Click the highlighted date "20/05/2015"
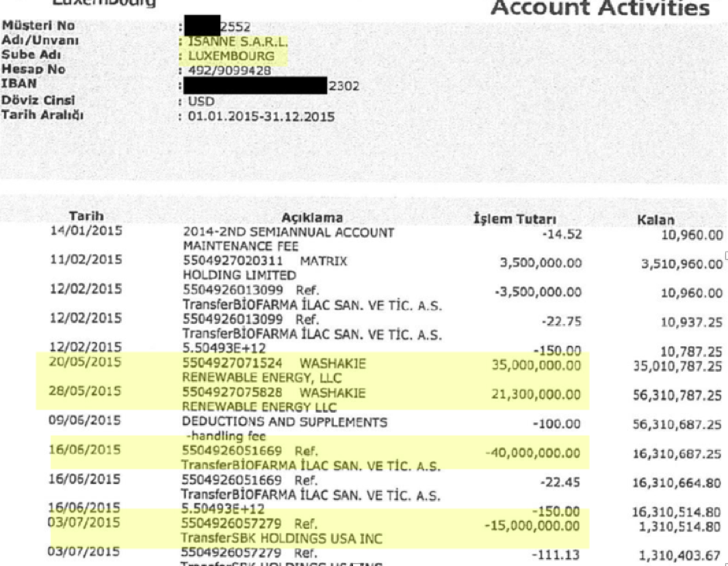This screenshot has height=566, width=728. coord(85,362)
